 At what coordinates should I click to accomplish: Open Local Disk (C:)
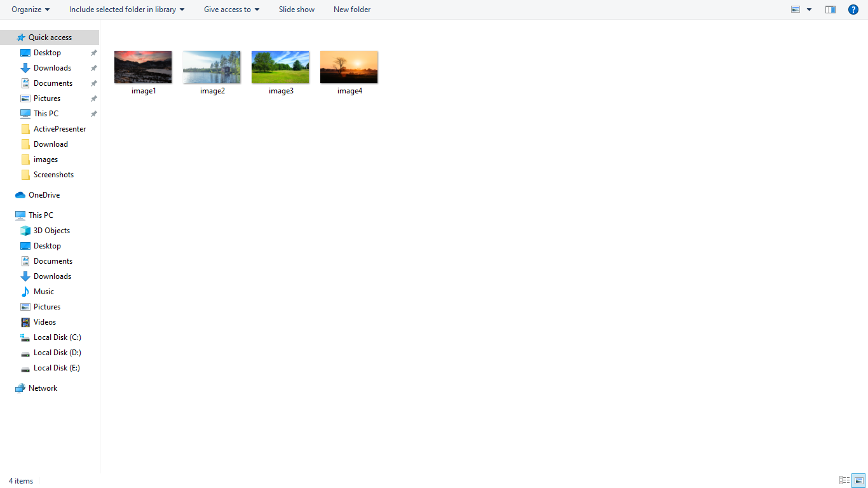coord(58,337)
